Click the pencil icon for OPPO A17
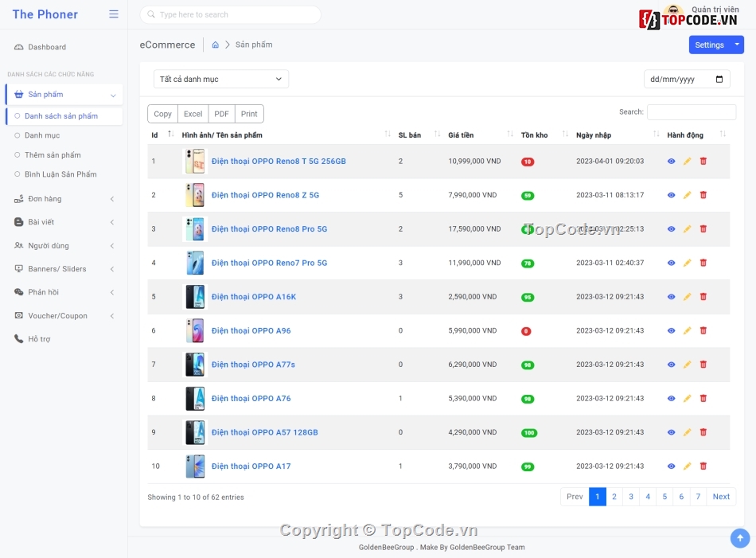 click(x=688, y=466)
